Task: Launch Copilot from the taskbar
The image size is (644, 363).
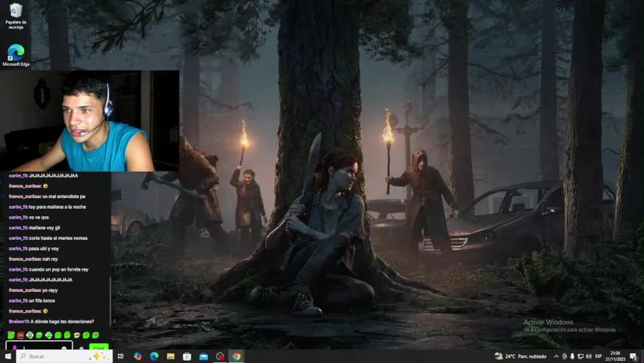Action: pos(138,356)
